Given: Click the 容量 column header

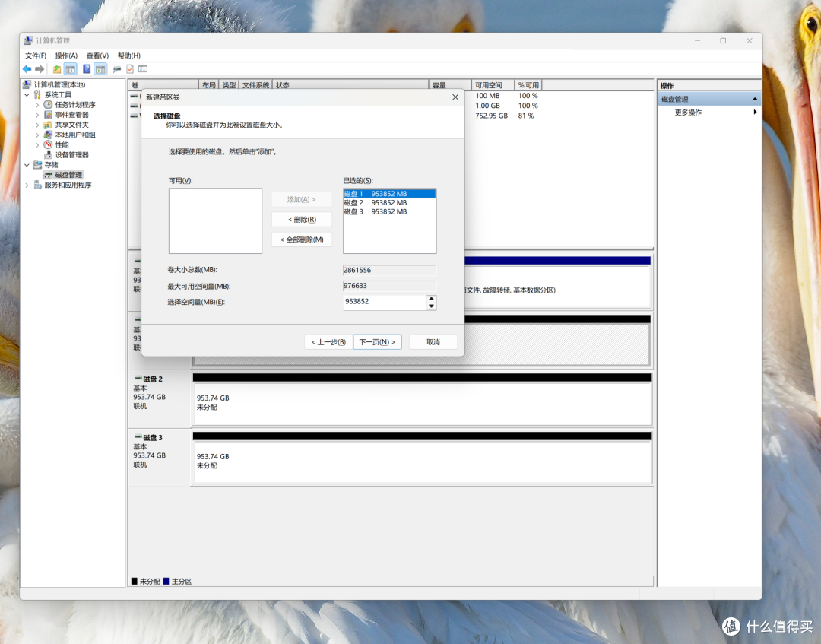Looking at the screenshot, I should click(x=450, y=85).
